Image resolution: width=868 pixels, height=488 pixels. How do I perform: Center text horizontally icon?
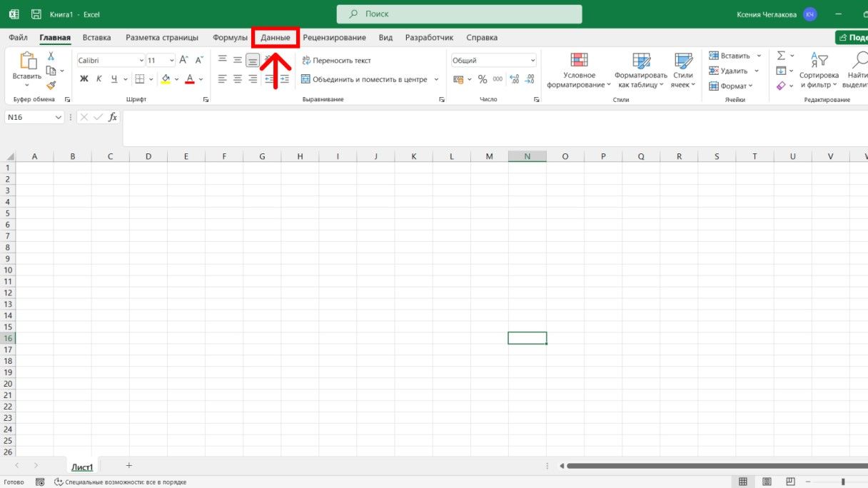238,79
